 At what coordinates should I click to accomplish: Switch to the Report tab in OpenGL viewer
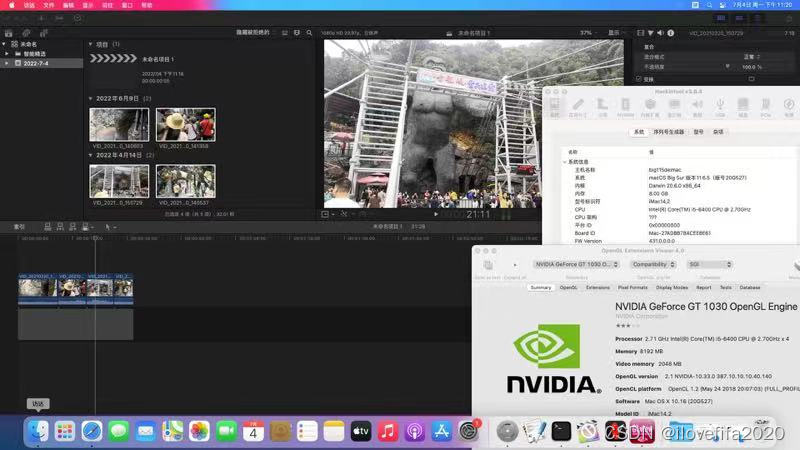704,288
